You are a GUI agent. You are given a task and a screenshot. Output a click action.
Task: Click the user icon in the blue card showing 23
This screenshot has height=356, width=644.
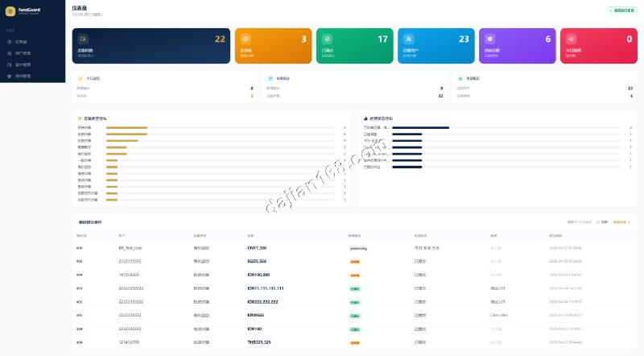[409, 39]
